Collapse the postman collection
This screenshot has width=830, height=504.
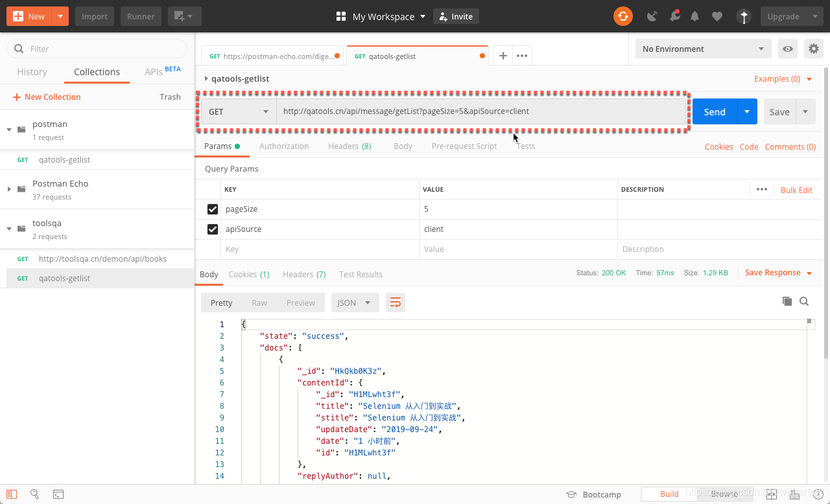(x=9, y=130)
